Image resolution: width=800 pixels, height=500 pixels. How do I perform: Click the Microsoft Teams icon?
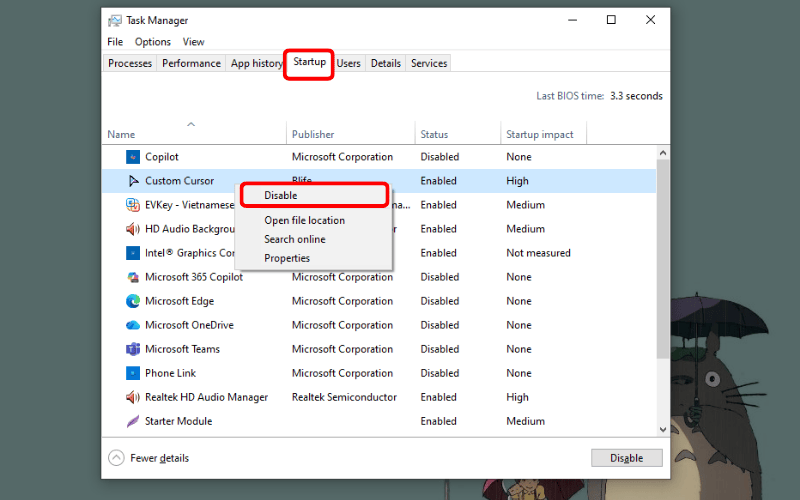[133, 349]
